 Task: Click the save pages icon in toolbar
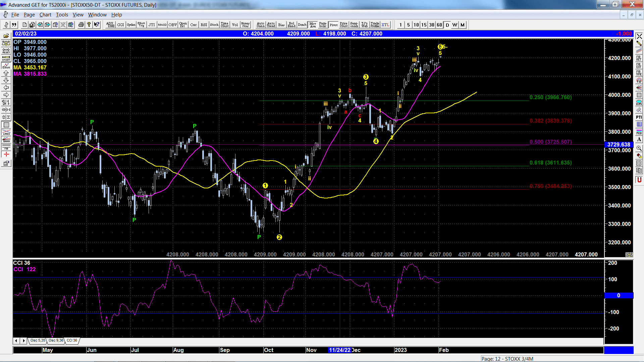[32, 25]
